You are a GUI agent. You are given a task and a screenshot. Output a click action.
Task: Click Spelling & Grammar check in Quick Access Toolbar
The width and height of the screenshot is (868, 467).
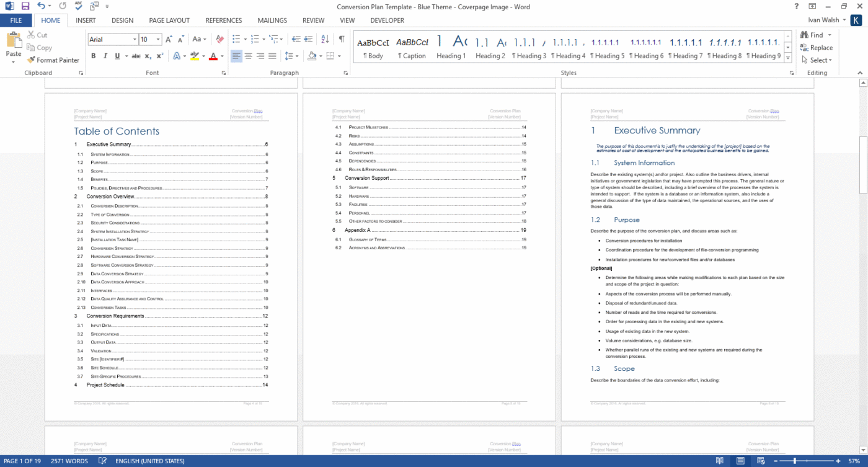click(77, 6)
